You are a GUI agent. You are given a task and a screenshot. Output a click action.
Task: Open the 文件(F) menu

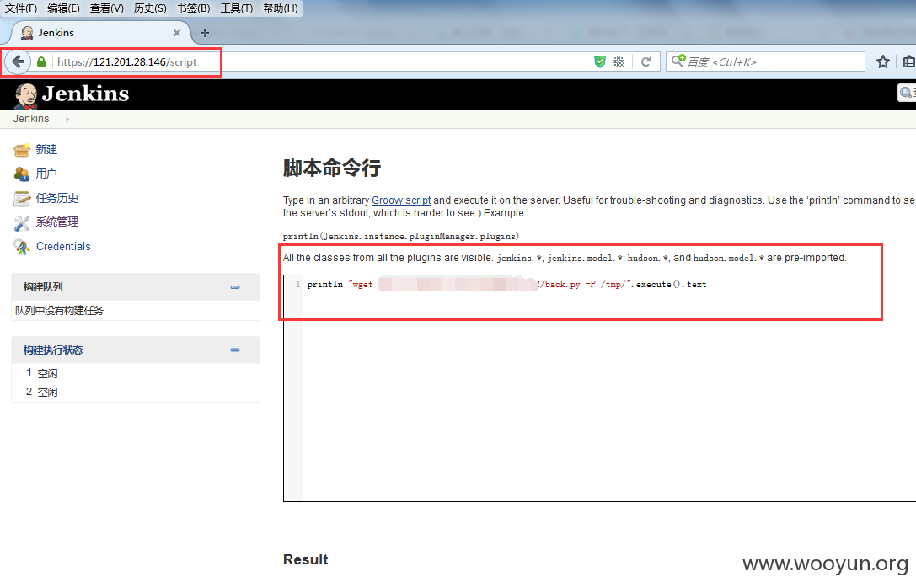(21, 8)
